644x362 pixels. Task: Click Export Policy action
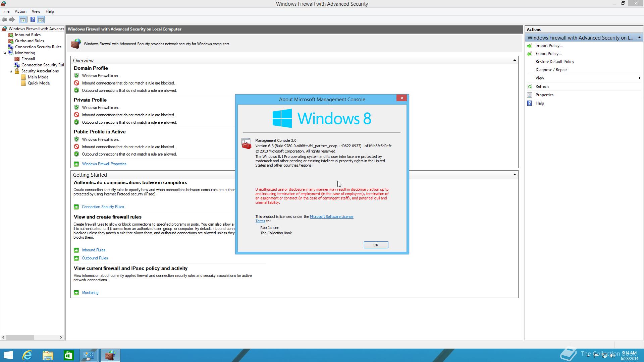point(548,54)
